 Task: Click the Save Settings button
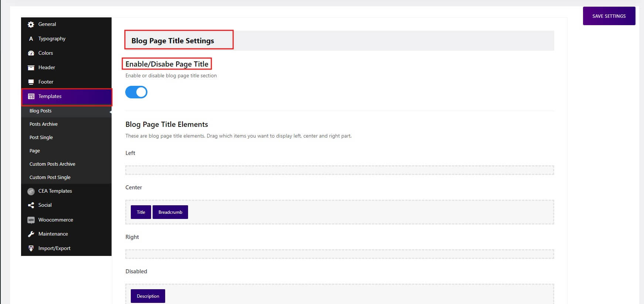[x=609, y=16]
